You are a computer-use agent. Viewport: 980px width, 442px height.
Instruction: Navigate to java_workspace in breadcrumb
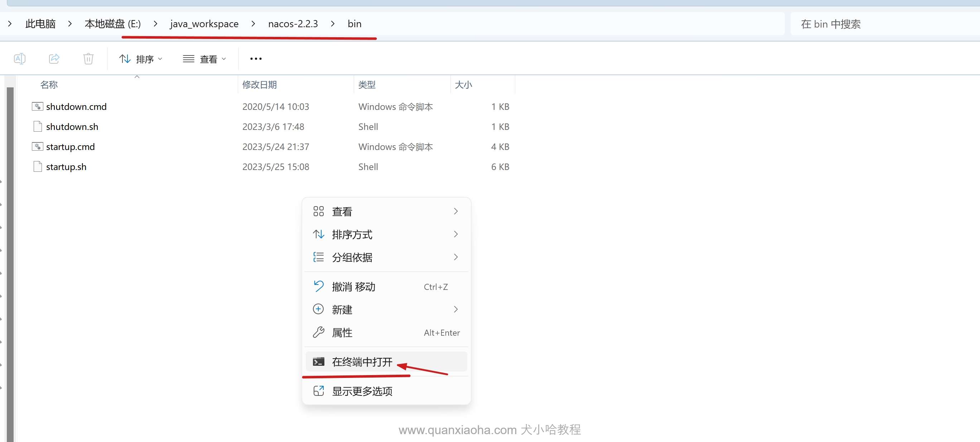(204, 24)
